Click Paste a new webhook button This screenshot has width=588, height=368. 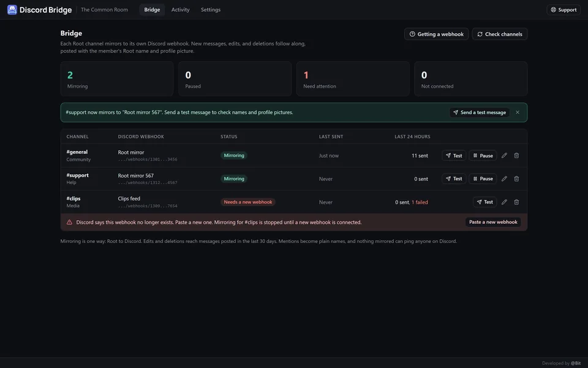[x=493, y=222]
